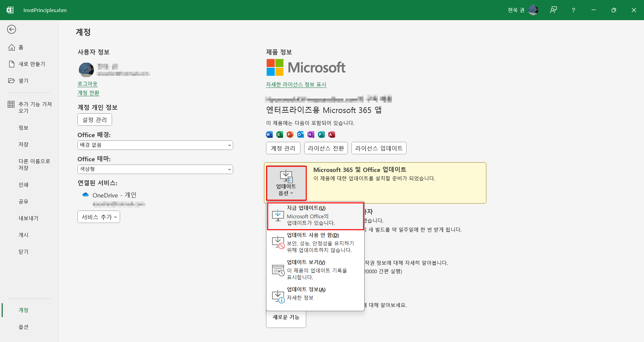This screenshot has width=644, height=342.
Task: Open the Office 배경 dropdown
Action: [x=155, y=145]
